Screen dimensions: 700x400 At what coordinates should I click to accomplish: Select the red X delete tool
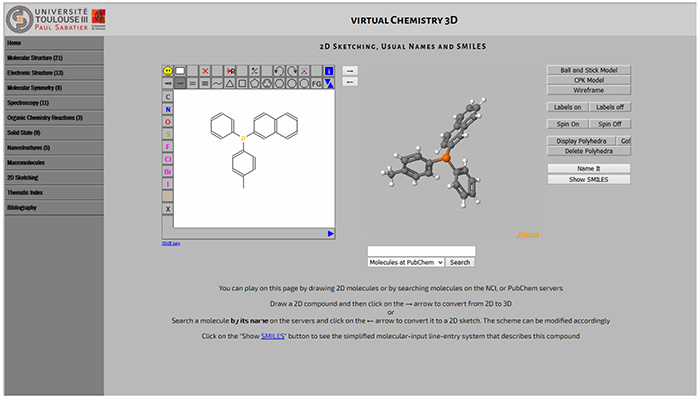(x=205, y=71)
